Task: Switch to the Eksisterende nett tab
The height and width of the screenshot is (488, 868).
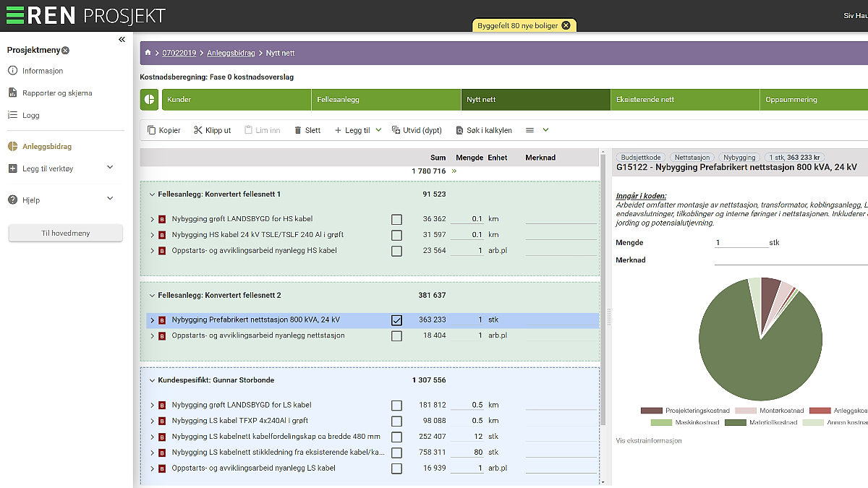Action: point(684,100)
